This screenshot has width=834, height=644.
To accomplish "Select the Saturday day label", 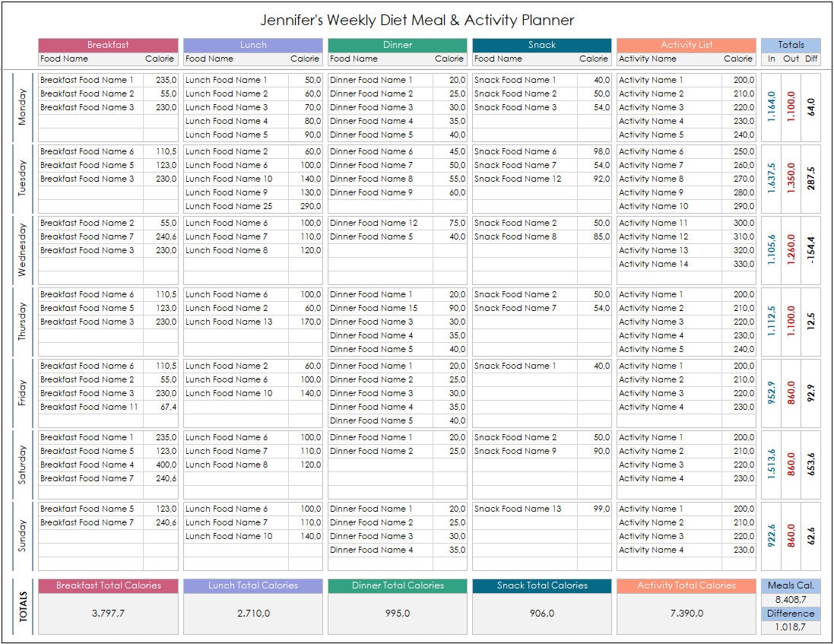I will click(22, 465).
